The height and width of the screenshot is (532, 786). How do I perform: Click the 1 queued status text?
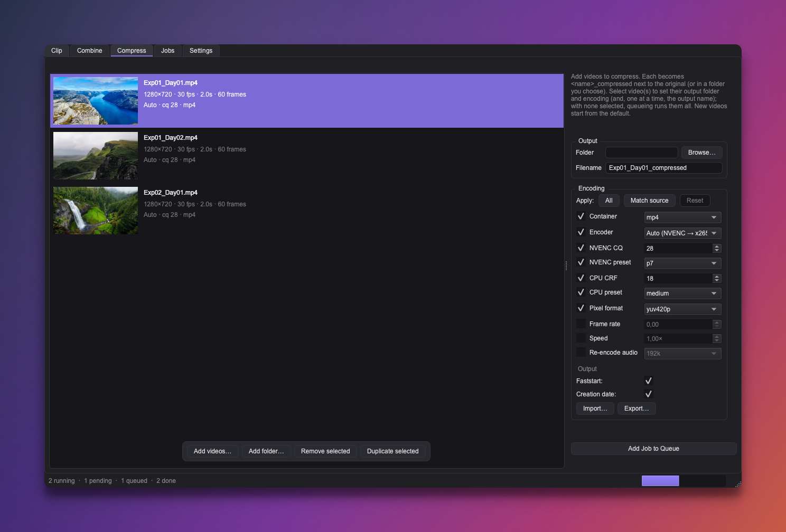pyautogui.click(x=134, y=481)
